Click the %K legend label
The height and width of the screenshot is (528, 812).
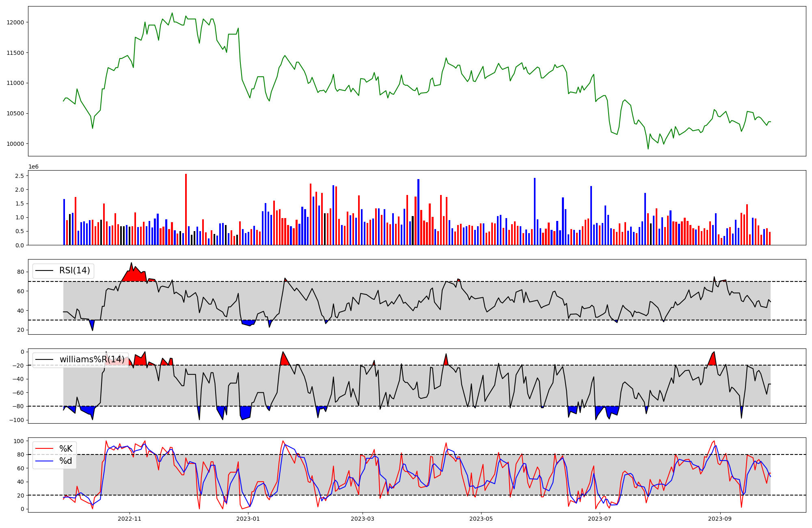66,448
